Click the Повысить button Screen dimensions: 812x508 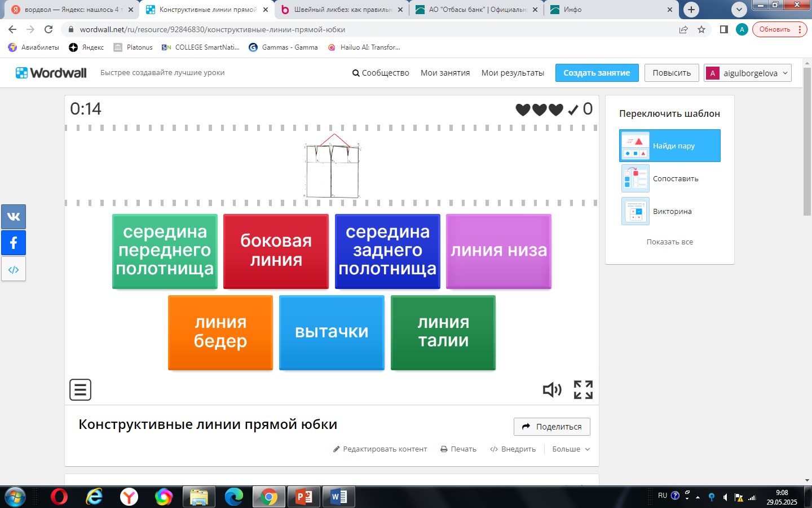[x=672, y=73]
